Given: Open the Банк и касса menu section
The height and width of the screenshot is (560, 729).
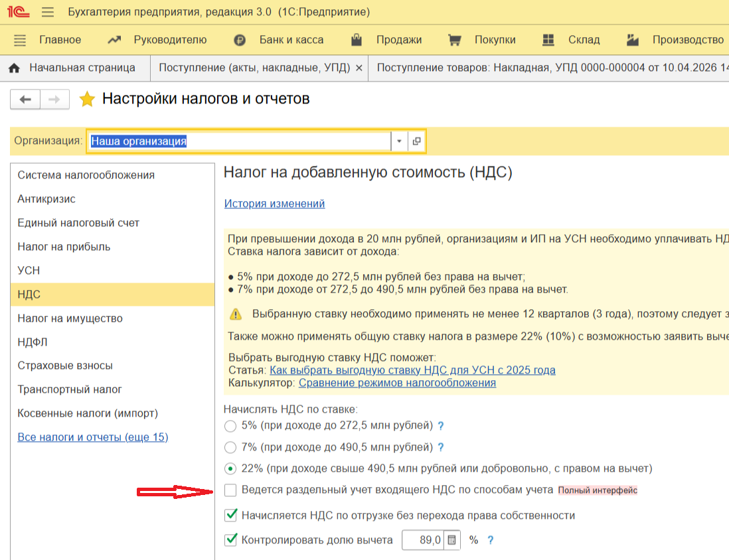Looking at the screenshot, I should click(291, 40).
